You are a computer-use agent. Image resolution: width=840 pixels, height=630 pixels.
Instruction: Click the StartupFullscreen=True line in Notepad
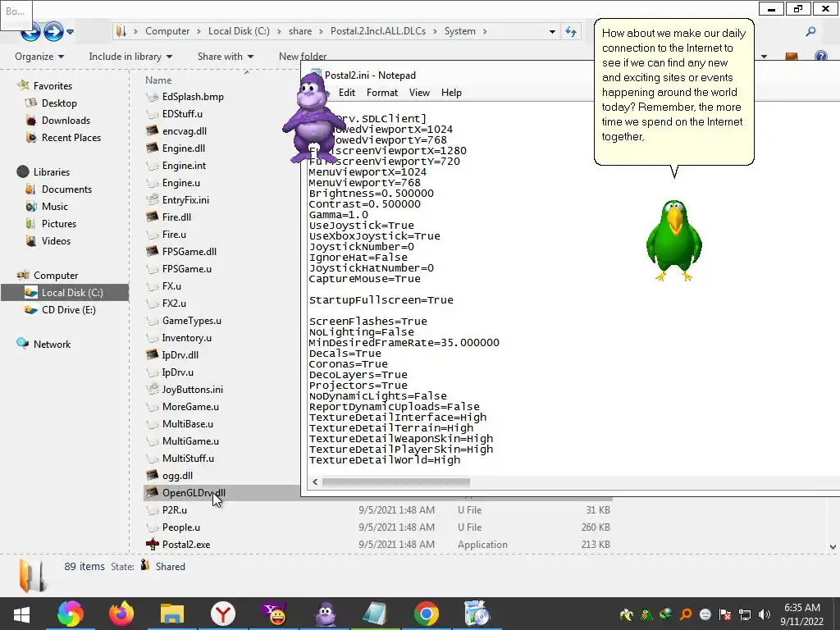pyautogui.click(x=381, y=300)
